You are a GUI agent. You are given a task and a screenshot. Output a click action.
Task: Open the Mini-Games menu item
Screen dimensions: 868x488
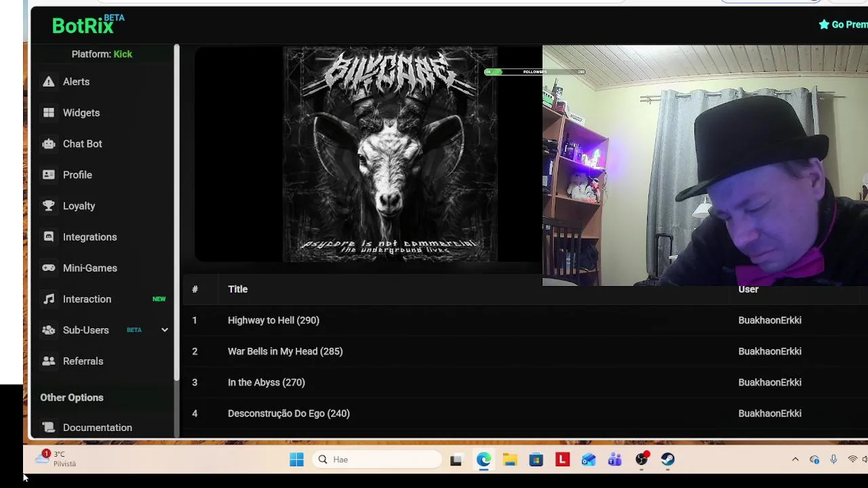tap(90, 268)
